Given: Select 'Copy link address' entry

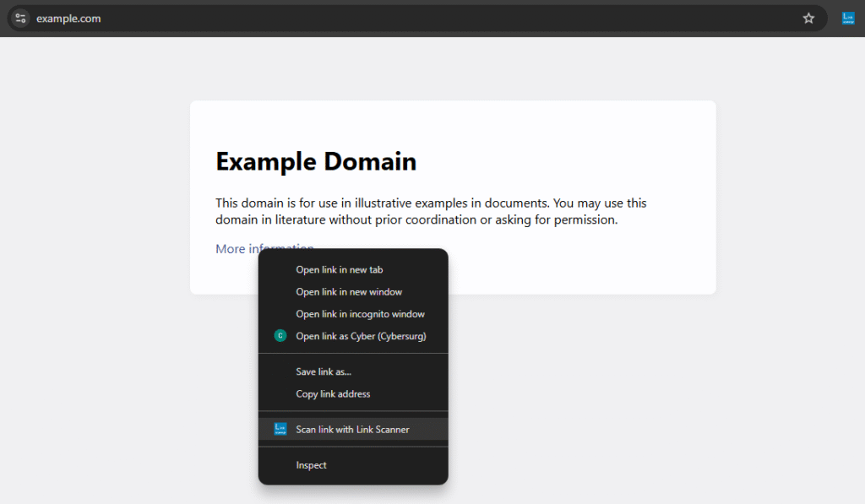Looking at the screenshot, I should [x=333, y=393].
